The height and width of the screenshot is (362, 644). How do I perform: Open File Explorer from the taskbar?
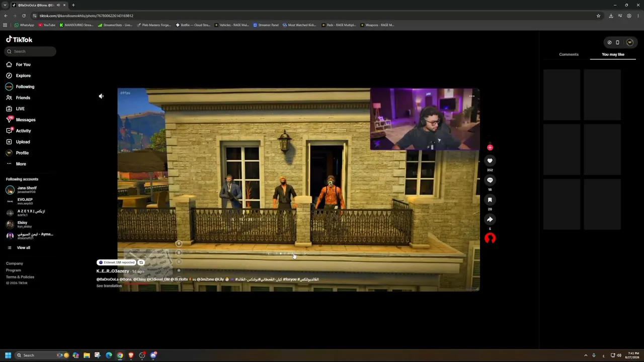pyautogui.click(x=87, y=355)
